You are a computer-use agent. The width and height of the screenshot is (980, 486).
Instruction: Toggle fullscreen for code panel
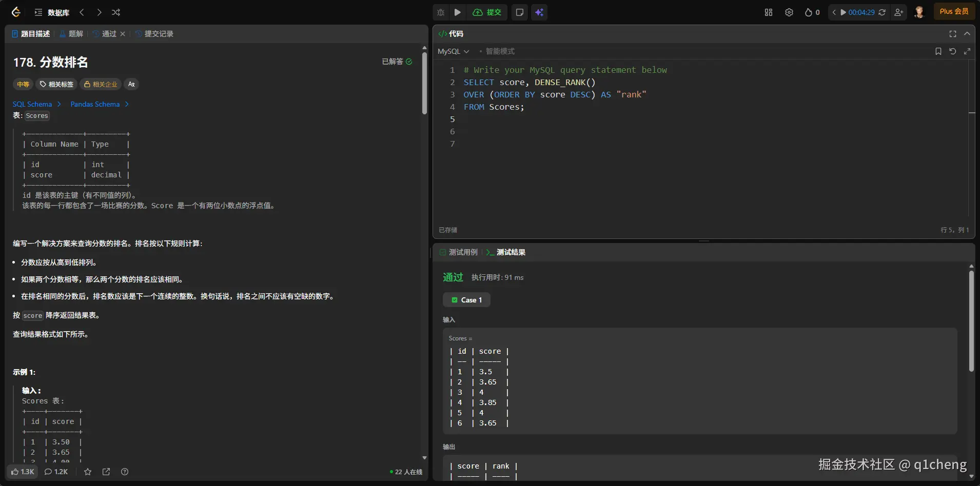953,34
